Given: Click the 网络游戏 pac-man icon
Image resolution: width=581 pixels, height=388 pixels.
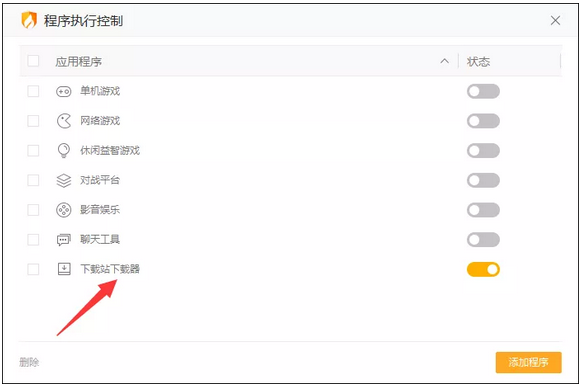Looking at the screenshot, I should (x=64, y=121).
